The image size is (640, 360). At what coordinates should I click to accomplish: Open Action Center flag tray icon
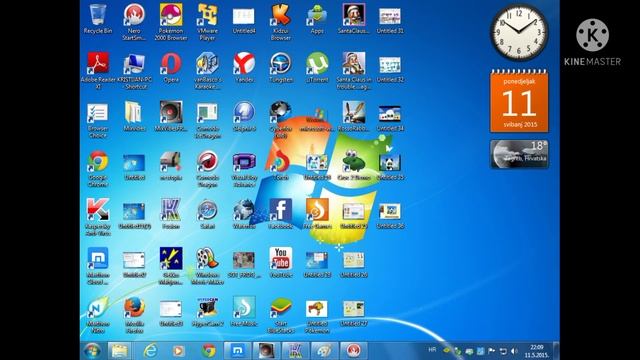point(491,351)
